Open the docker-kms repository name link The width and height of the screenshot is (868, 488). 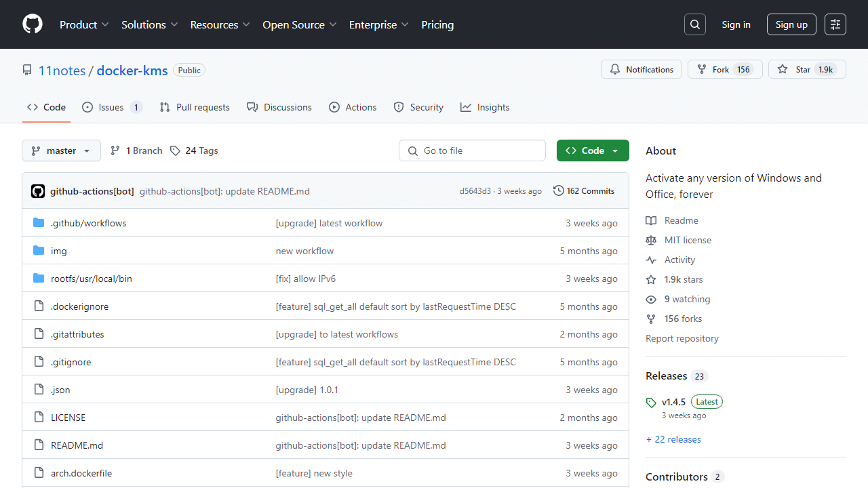pyautogui.click(x=132, y=70)
